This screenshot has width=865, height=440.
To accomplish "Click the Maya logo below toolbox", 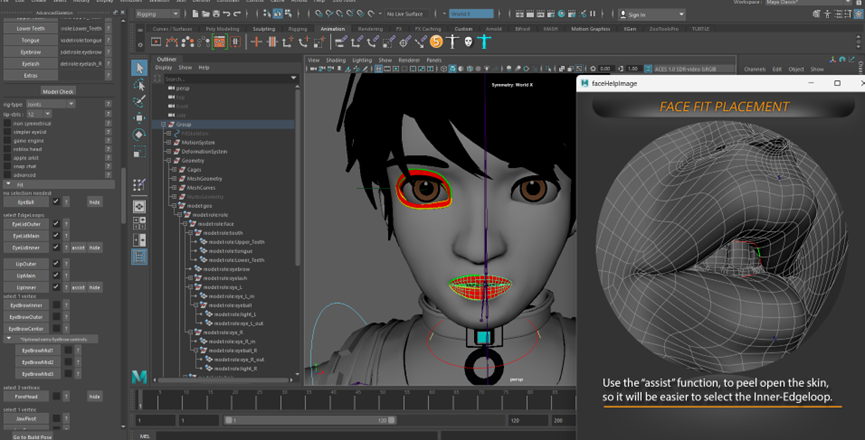I will [x=139, y=377].
